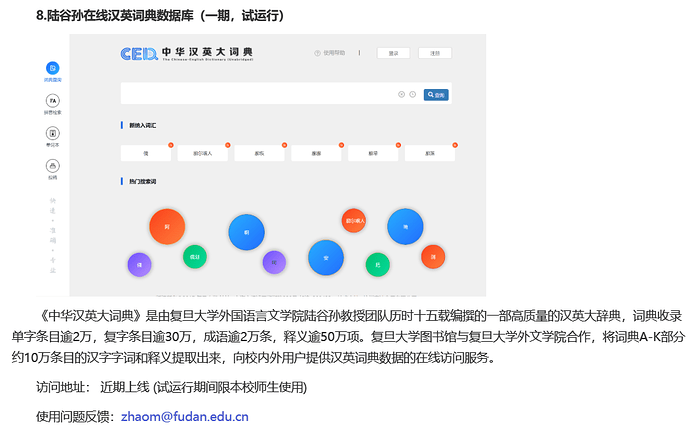Click the green 俄日 bubble
The height and width of the screenshot is (438, 690).
[x=194, y=256]
